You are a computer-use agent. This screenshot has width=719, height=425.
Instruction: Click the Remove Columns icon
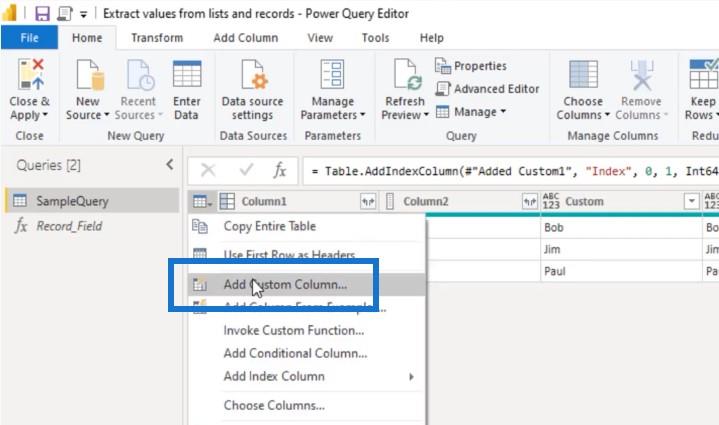click(x=642, y=74)
